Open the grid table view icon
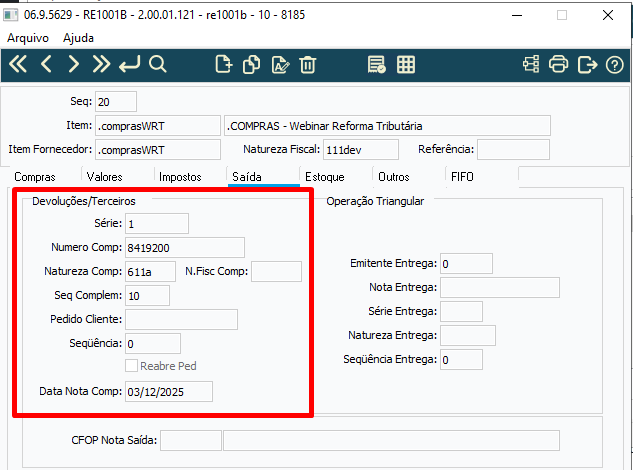The width and height of the screenshot is (633, 470). (x=406, y=65)
